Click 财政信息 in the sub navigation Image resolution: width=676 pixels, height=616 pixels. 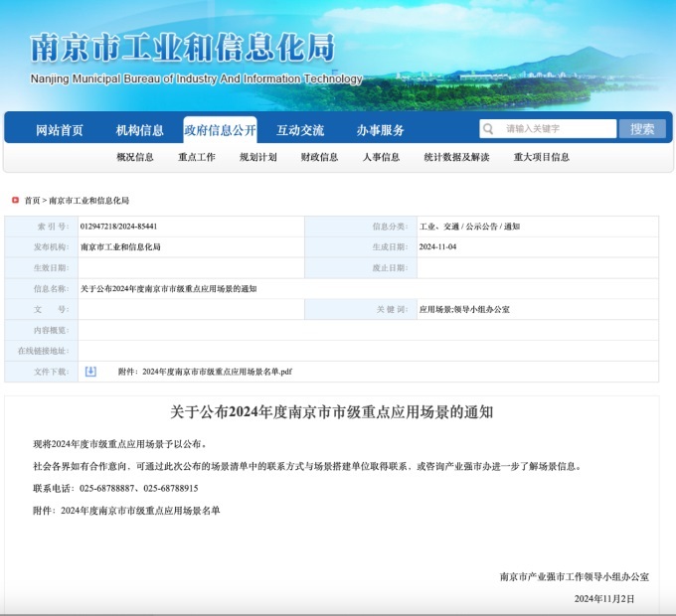319,157
